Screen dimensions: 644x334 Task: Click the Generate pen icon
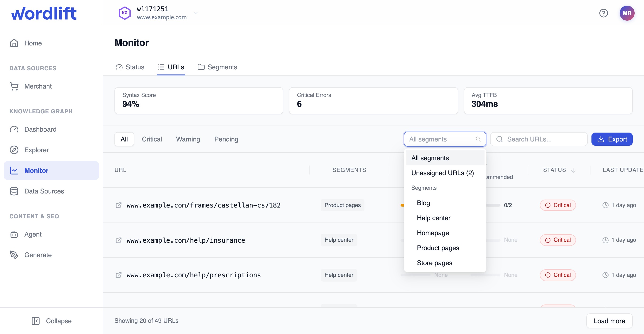pos(14,255)
